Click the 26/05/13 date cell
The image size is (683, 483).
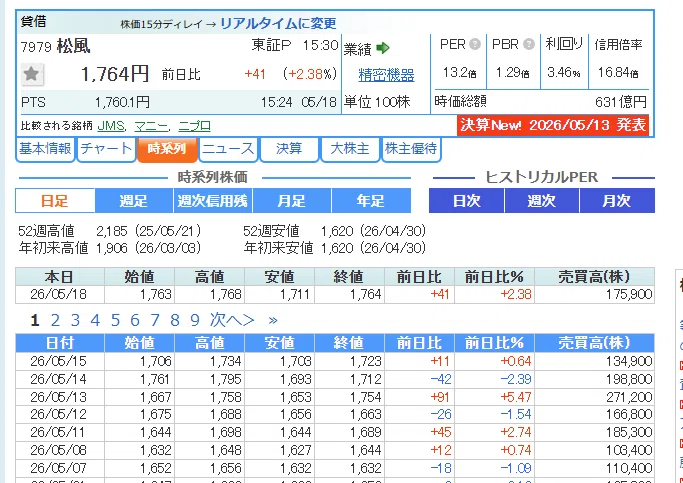(x=58, y=397)
